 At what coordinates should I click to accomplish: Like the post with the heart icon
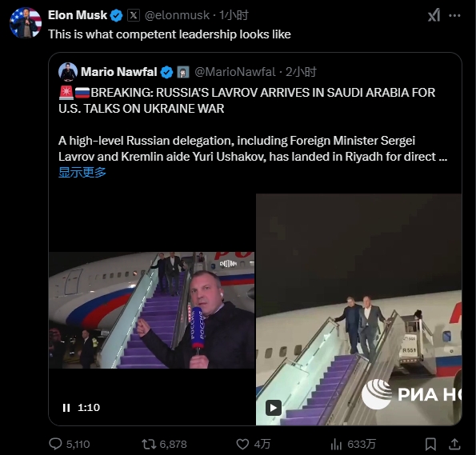[242, 445]
